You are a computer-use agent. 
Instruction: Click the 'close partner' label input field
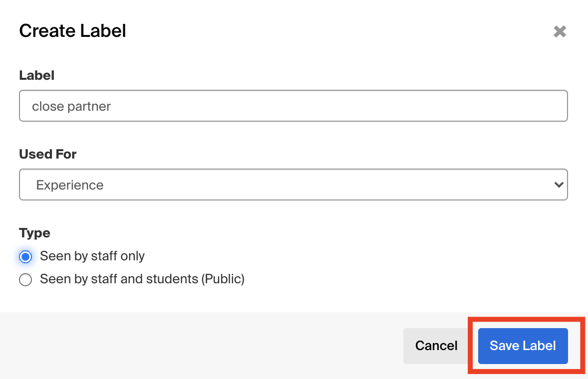294,106
